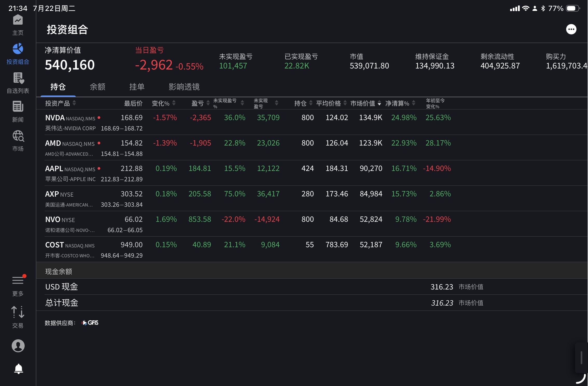Image resolution: width=588 pixels, height=386 pixels.
Task: Sort by 盈亏 column header
Action: (x=201, y=103)
